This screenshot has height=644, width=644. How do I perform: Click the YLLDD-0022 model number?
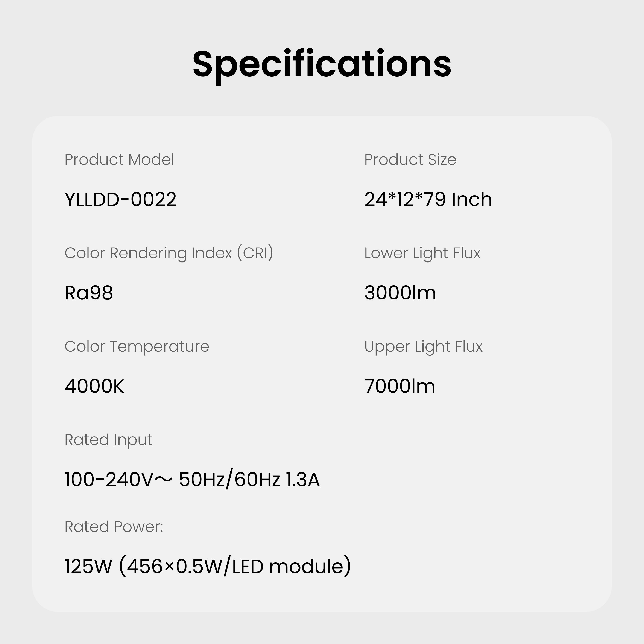[120, 199]
